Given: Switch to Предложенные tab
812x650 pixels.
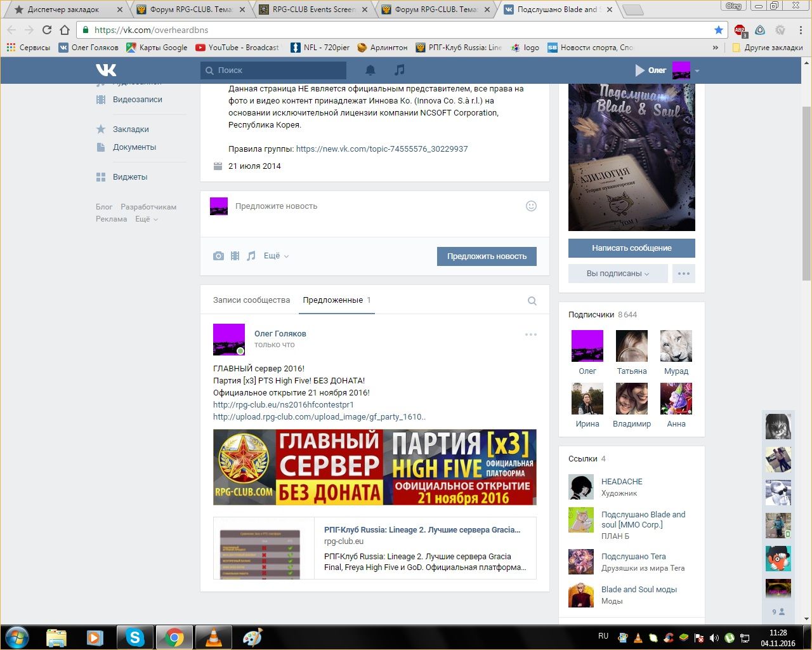Looking at the screenshot, I should (337, 300).
